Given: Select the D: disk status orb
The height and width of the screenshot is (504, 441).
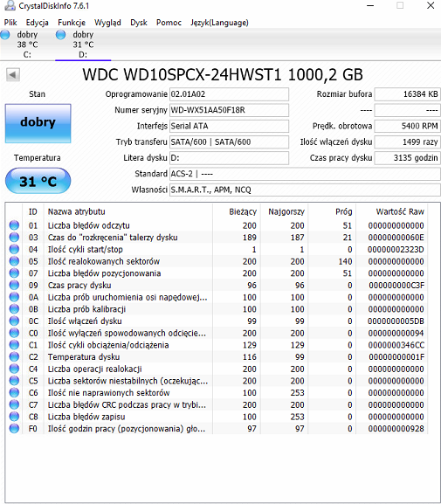Looking at the screenshot, I should coord(60,34).
